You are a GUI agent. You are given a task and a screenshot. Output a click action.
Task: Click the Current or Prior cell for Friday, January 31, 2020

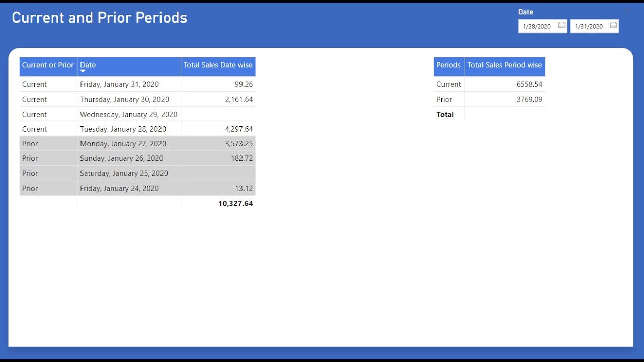point(48,84)
